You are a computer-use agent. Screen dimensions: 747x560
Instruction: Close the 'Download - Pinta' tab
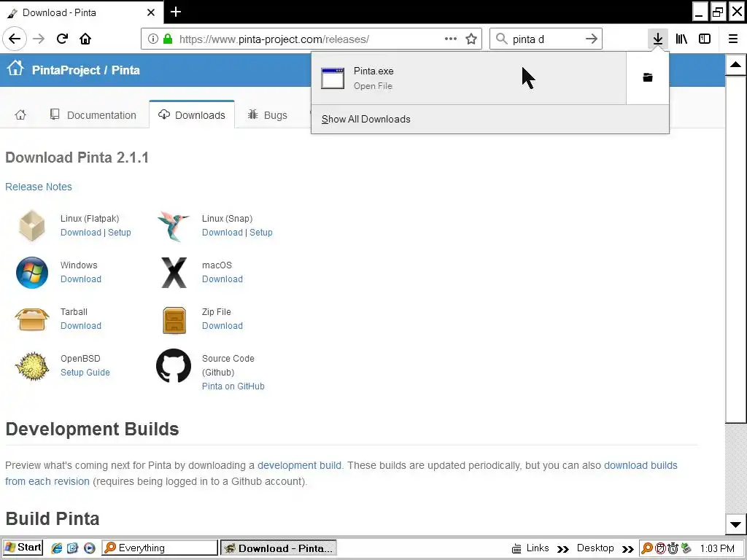[151, 12]
